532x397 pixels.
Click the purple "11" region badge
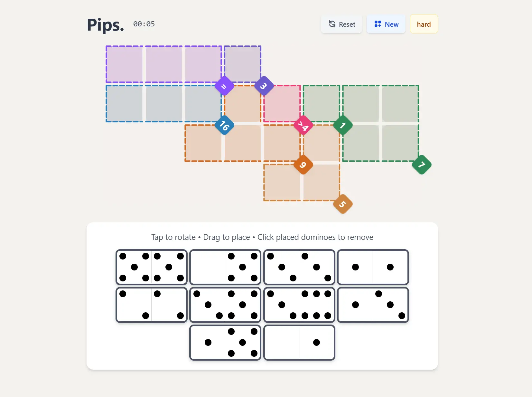(224, 86)
